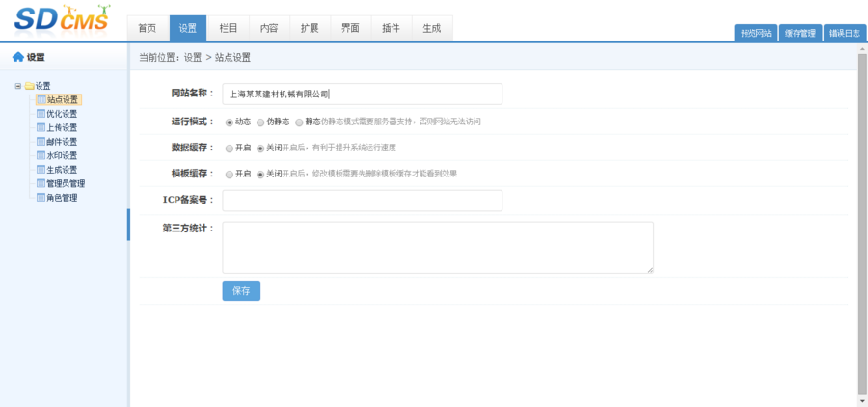Screen dimensions: 868x407
Task: Click the 预览网站 button
Action: tap(756, 33)
